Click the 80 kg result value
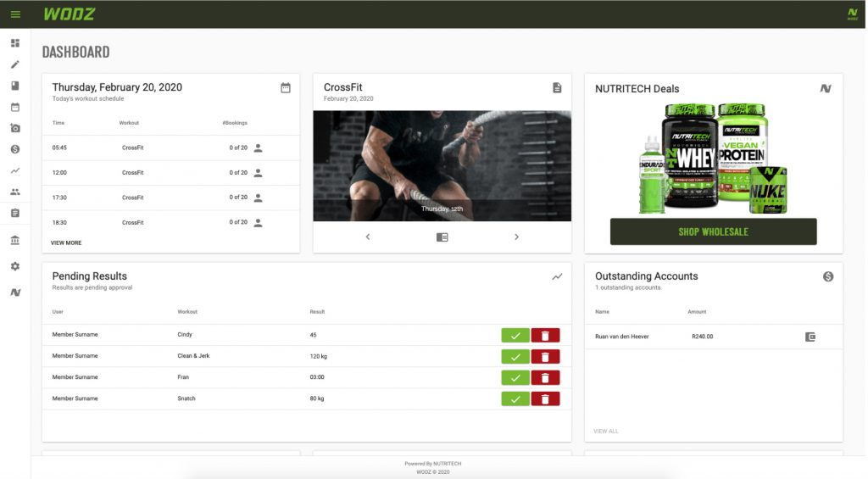 tap(317, 398)
